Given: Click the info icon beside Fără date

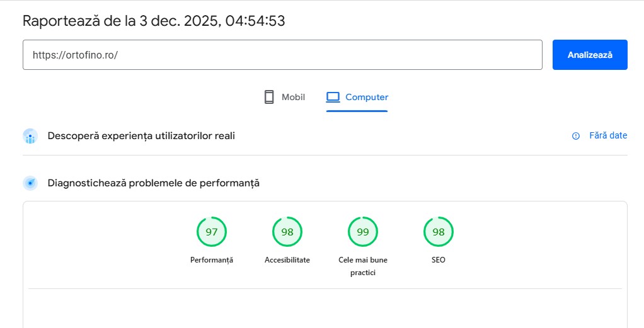Looking at the screenshot, I should tap(575, 136).
